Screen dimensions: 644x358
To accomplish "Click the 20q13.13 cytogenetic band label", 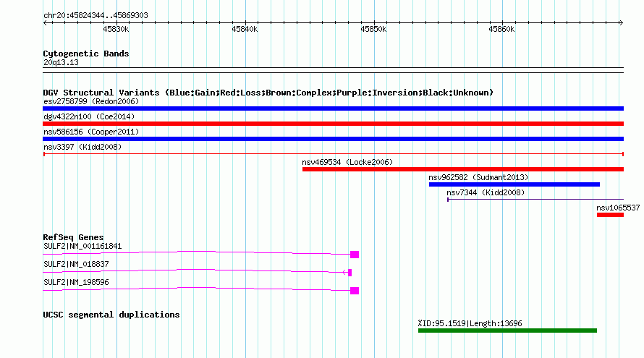I will [x=61, y=62].
